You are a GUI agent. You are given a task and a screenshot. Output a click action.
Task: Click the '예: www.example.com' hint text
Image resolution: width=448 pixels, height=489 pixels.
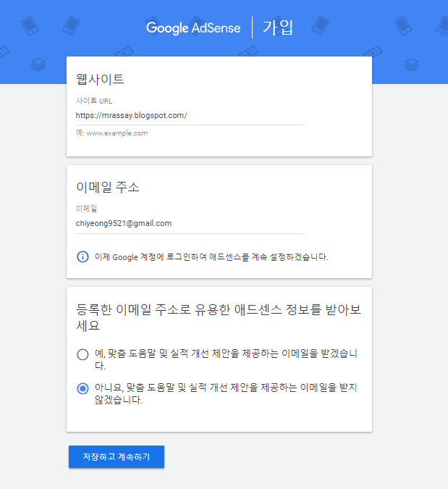(x=112, y=133)
